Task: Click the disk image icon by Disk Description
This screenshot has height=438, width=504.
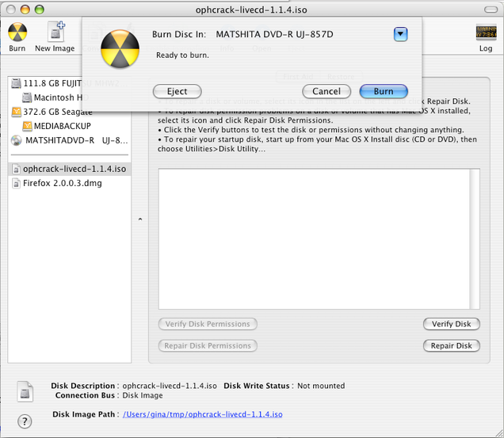Action: click(25, 392)
